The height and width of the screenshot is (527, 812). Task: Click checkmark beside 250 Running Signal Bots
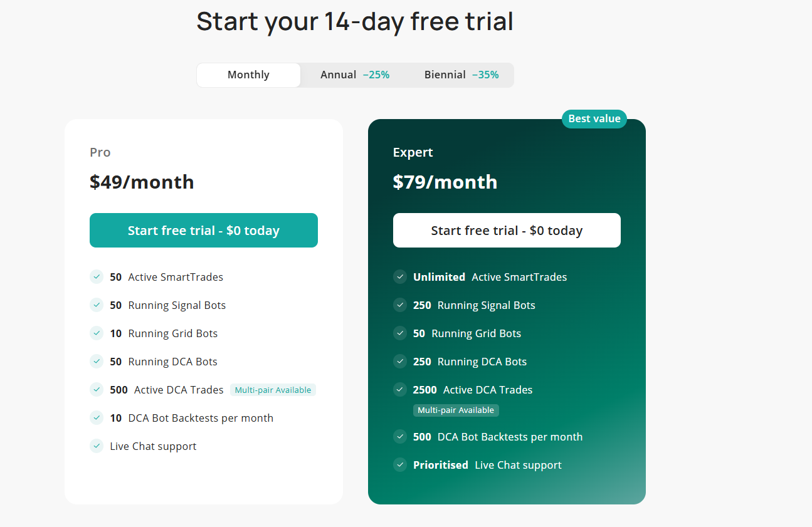point(400,305)
